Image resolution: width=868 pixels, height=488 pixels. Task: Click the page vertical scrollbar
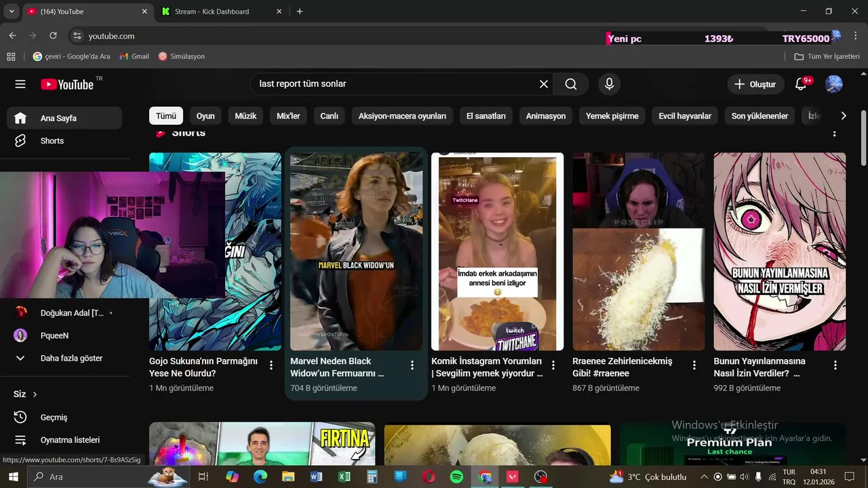point(863,138)
